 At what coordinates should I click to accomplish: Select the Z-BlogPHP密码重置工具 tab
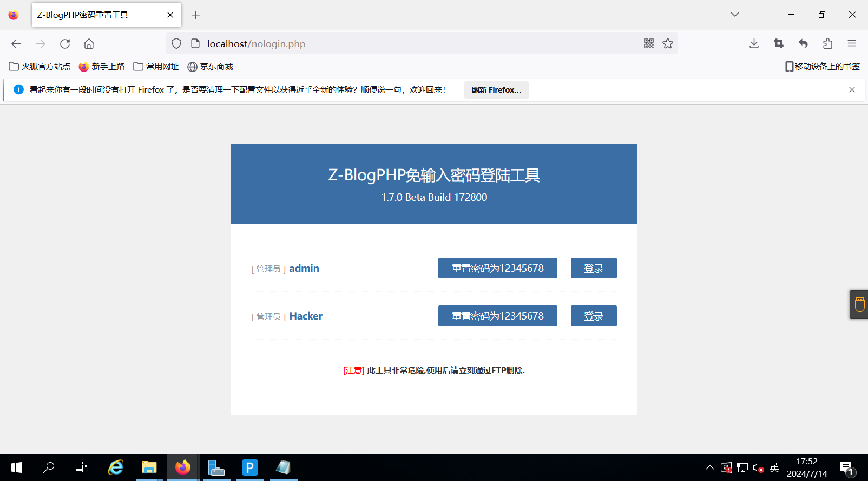click(x=97, y=15)
